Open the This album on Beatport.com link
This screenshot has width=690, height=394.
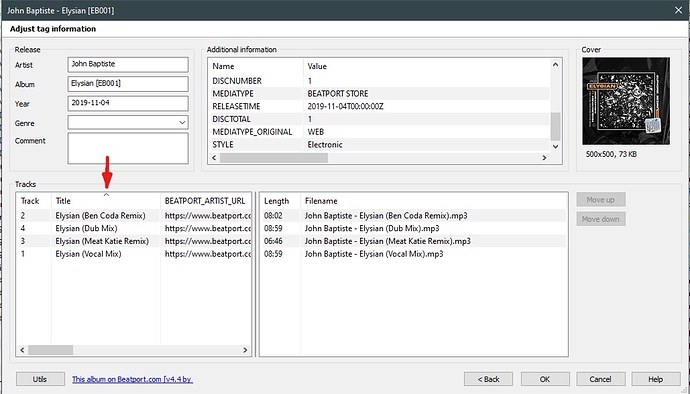coord(132,379)
